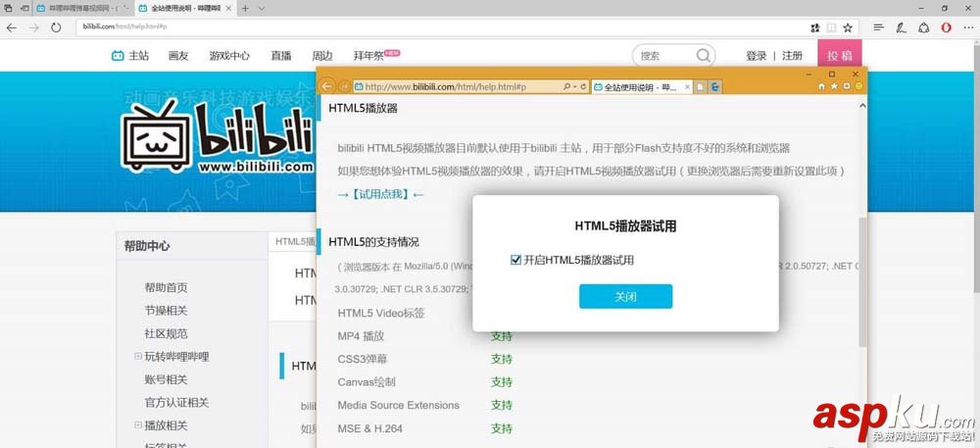Click MSE & H.264 row text
The image size is (980, 448).
point(370,428)
